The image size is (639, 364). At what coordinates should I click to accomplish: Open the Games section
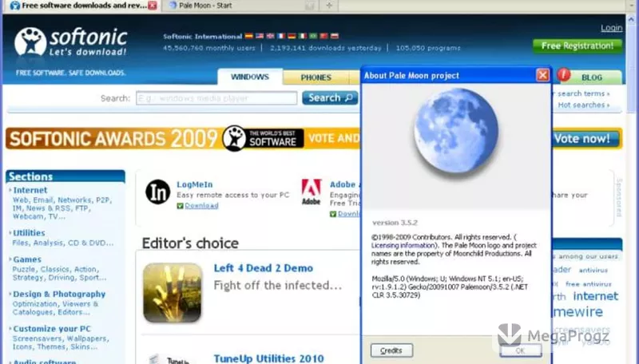[27, 259]
